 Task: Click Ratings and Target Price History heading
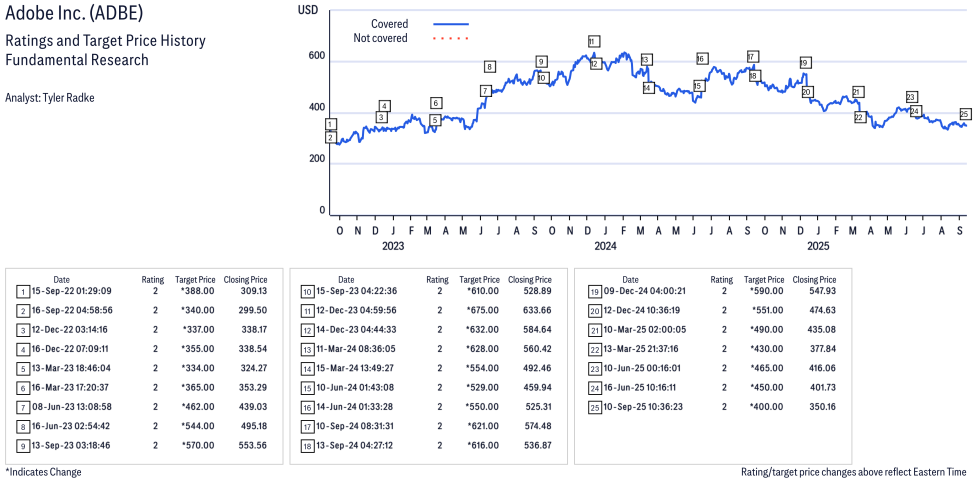point(105,41)
